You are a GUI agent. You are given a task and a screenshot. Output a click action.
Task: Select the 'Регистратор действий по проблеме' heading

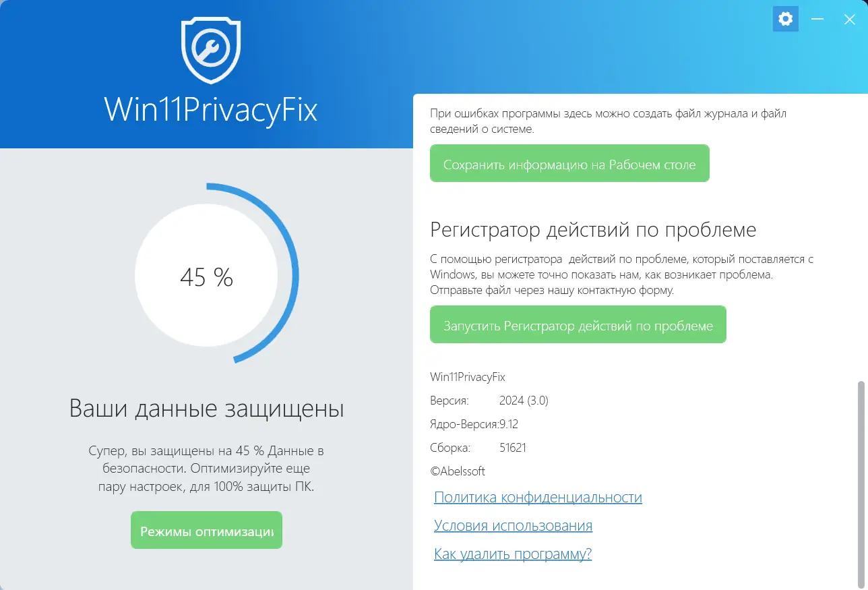click(x=593, y=230)
